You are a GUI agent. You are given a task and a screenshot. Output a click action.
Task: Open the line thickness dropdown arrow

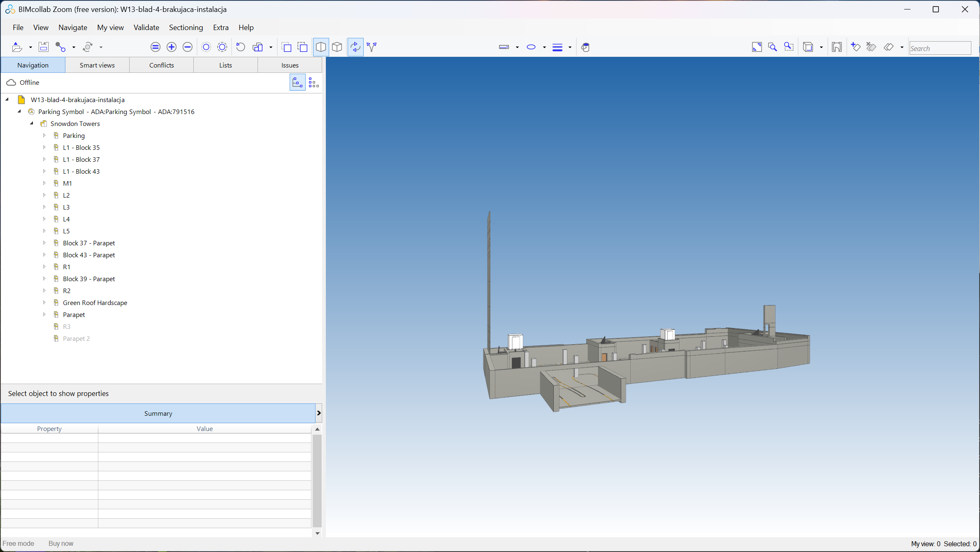click(x=570, y=47)
